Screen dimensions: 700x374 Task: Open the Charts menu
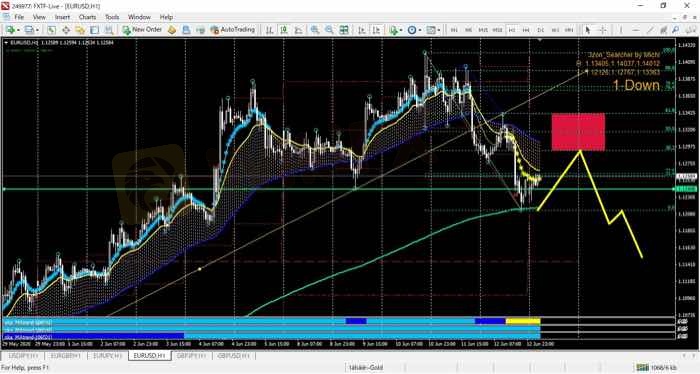tap(88, 17)
